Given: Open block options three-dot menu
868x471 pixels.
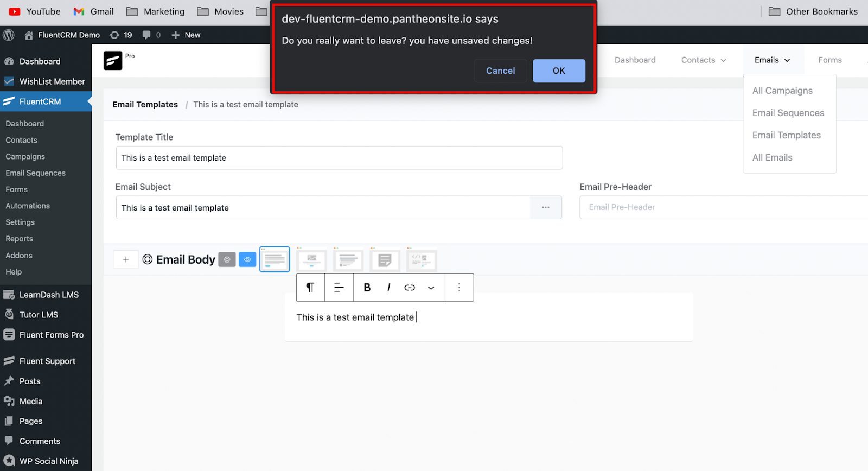Looking at the screenshot, I should 459,288.
